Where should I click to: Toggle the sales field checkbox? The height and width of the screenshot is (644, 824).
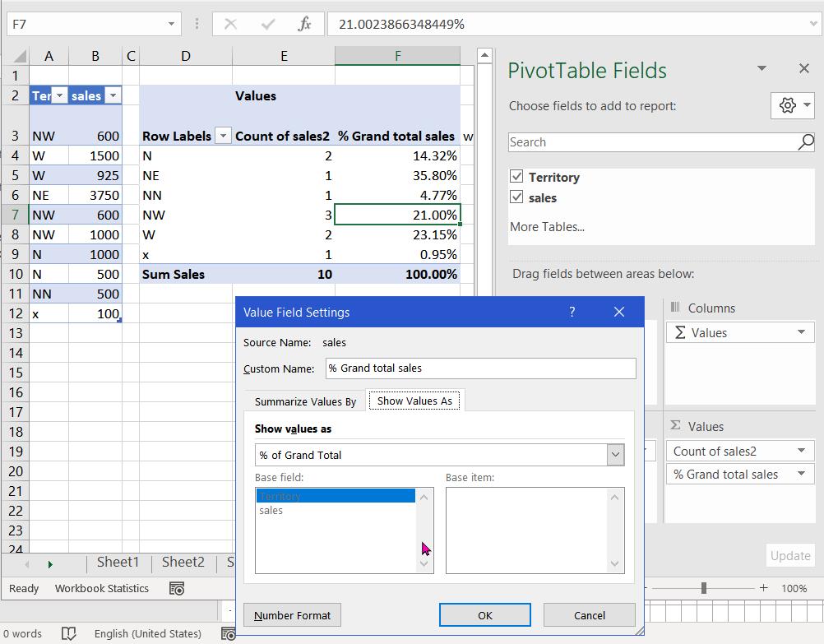point(516,197)
